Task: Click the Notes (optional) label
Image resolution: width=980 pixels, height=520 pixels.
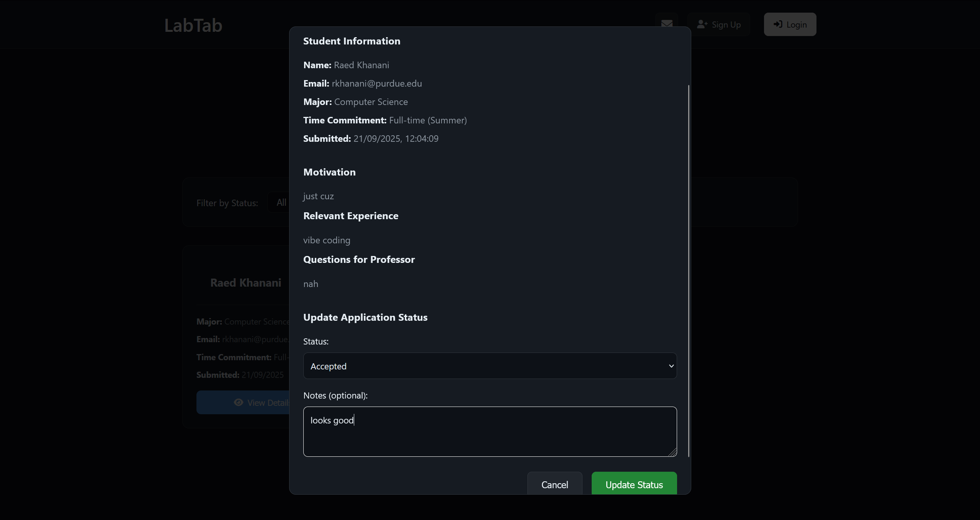Action: click(335, 395)
